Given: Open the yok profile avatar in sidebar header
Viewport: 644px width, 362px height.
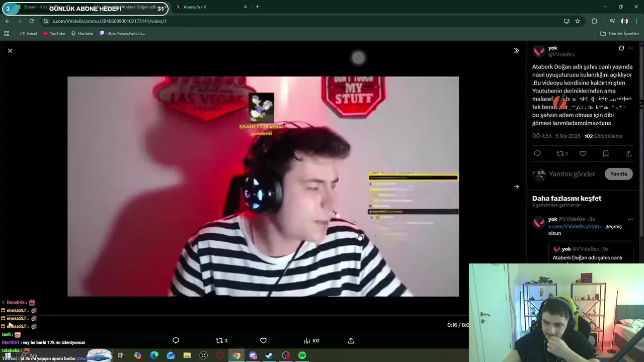Looking at the screenshot, I should [539, 51].
